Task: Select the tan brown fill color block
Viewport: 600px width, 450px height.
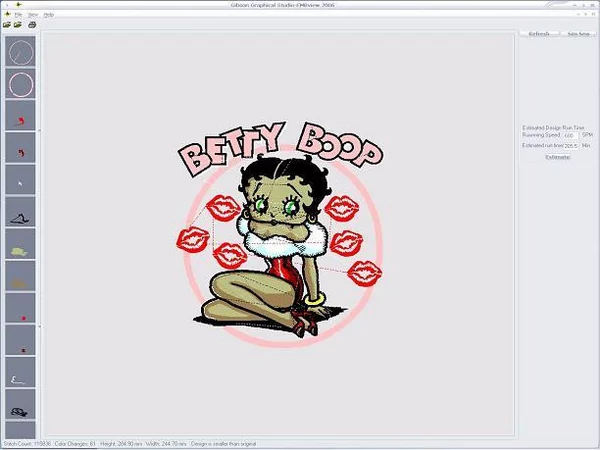Action: pos(20,276)
